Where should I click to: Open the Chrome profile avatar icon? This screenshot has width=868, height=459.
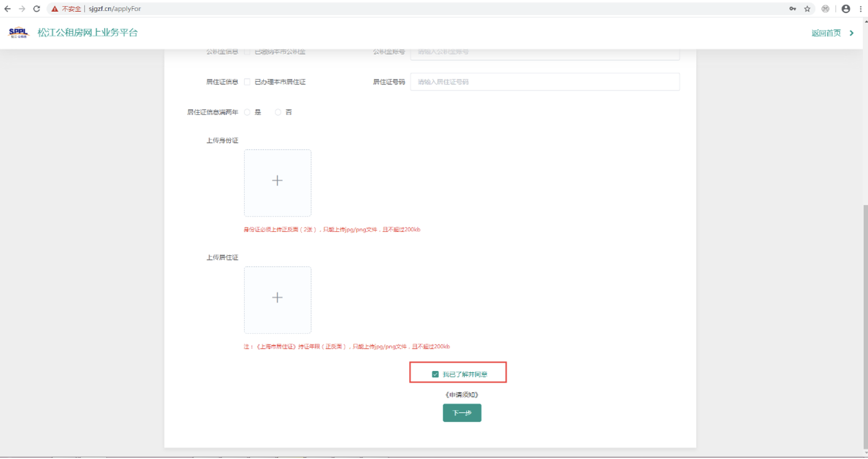point(846,9)
